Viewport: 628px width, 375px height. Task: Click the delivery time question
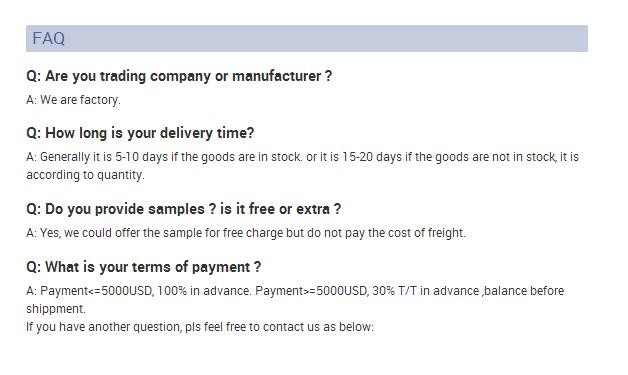point(140,133)
